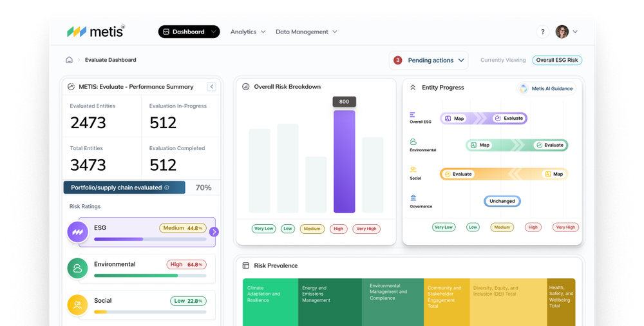Select Low in Entity Progress legend
644x326 pixels.
click(473, 227)
